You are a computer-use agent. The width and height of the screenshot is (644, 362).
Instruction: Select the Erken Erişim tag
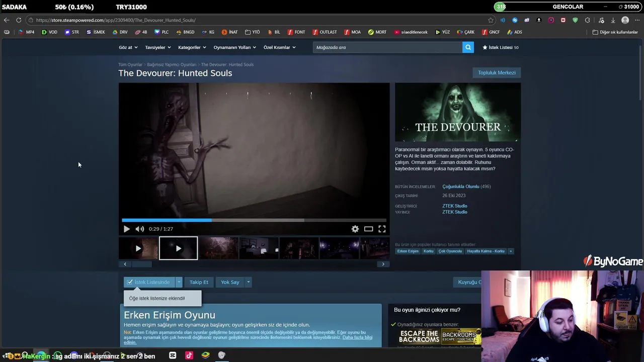[x=408, y=251]
